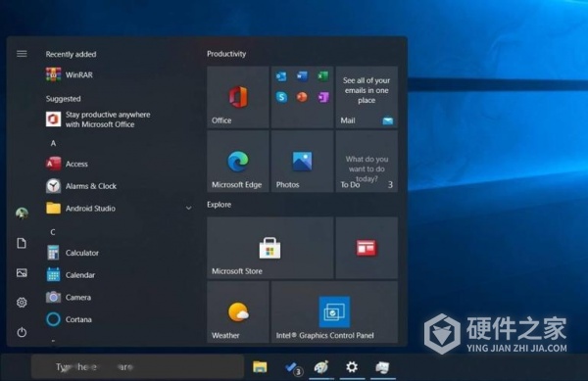The image size is (588, 381).
Task: Open Word in the Office apps tile
Action: point(302,76)
